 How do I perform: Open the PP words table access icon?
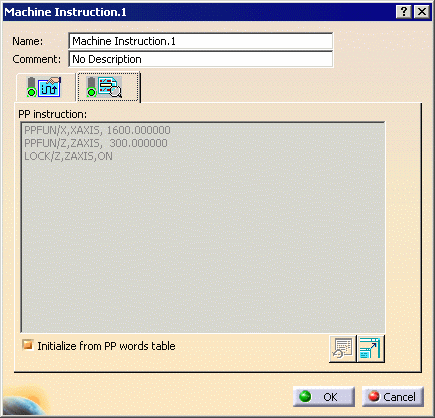coord(342,349)
